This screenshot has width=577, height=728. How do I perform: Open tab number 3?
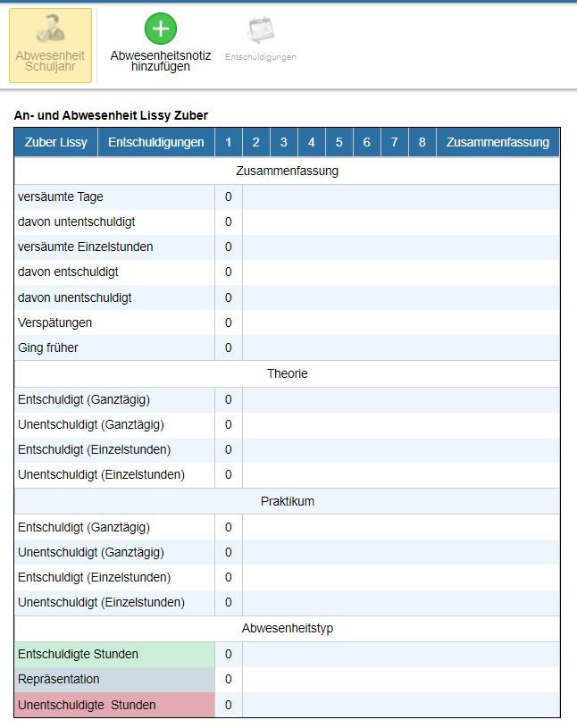[284, 143]
